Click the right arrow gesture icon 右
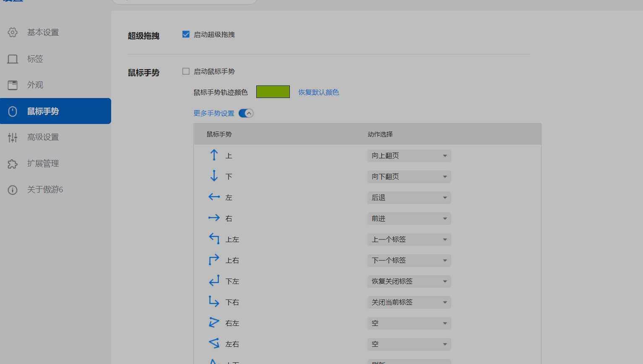Viewport: 643px width, 364px height. pos(214,217)
